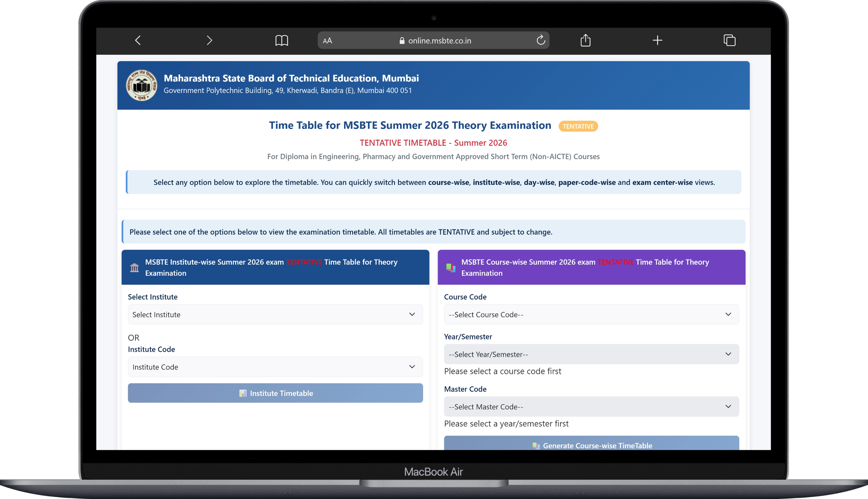Click the books icon in purple Course-wise header
The image size is (868, 499).
[x=451, y=268]
